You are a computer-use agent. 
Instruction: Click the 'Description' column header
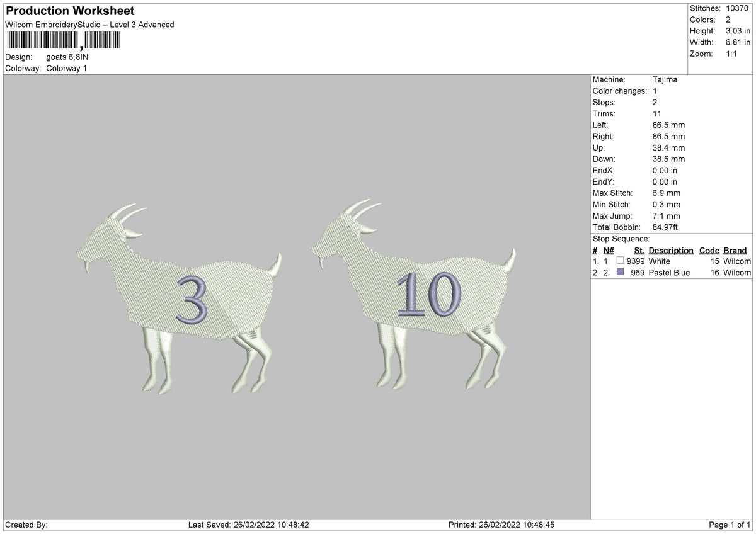pyautogui.click(x=671, y=251)
